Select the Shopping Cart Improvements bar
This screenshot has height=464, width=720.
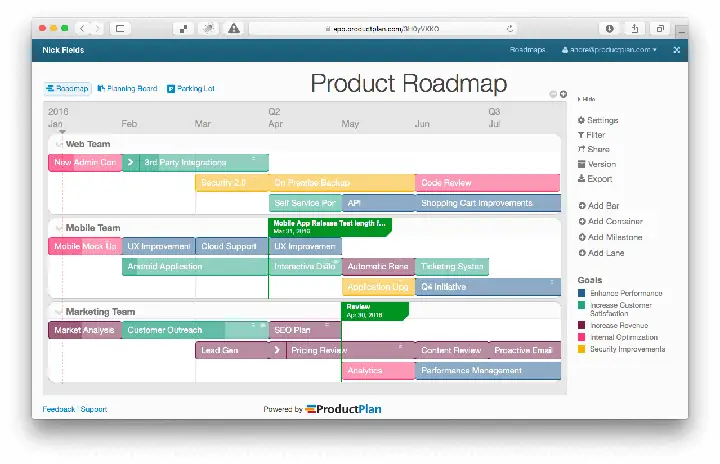488,204
